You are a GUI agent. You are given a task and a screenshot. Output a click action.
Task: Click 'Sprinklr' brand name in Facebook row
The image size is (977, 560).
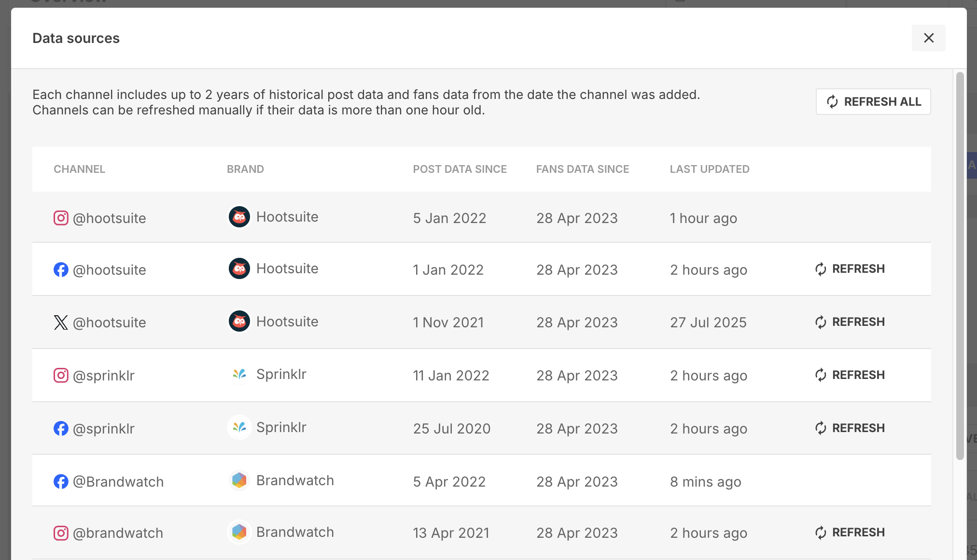click(x=281, y=427)
